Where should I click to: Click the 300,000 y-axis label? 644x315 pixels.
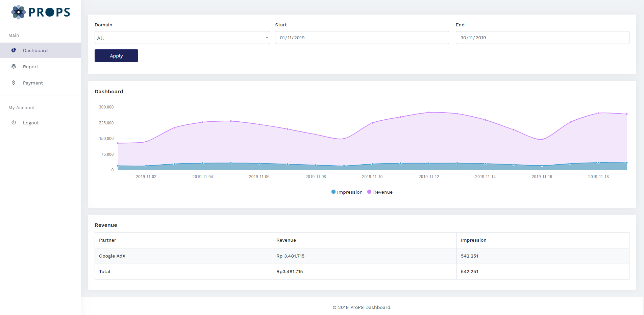pos(106,107)
